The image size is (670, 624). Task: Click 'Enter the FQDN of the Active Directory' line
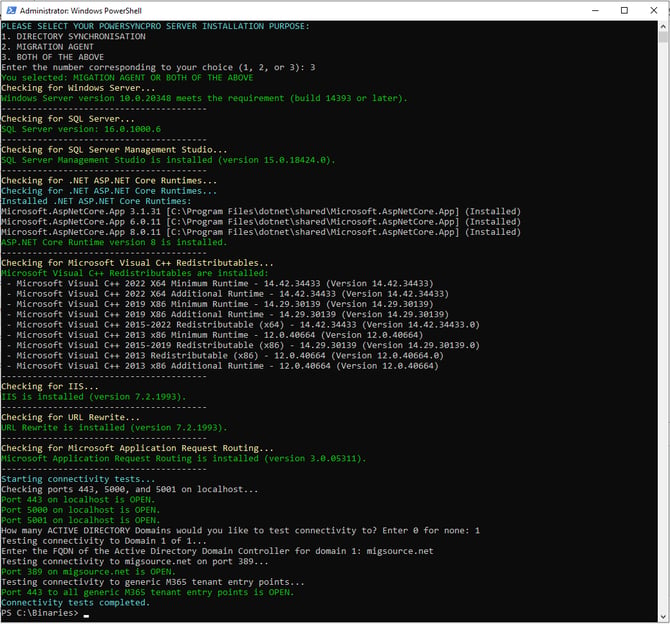click(x=217, y=550)
